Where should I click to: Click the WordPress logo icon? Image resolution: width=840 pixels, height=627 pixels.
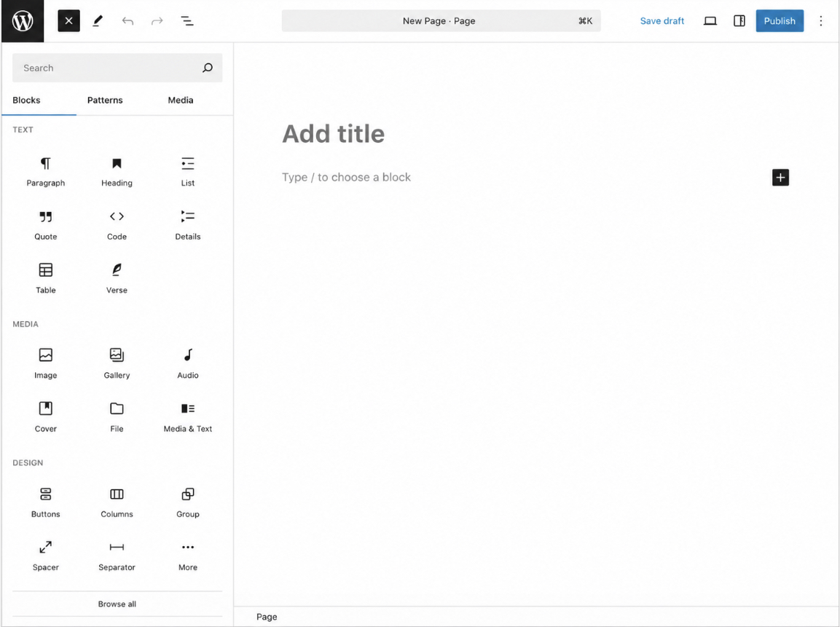(23, 21)
